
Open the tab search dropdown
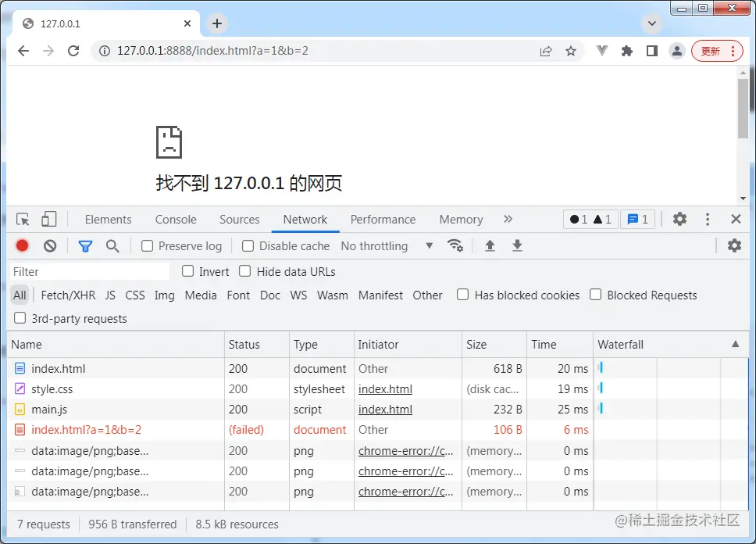pos(652,23)
